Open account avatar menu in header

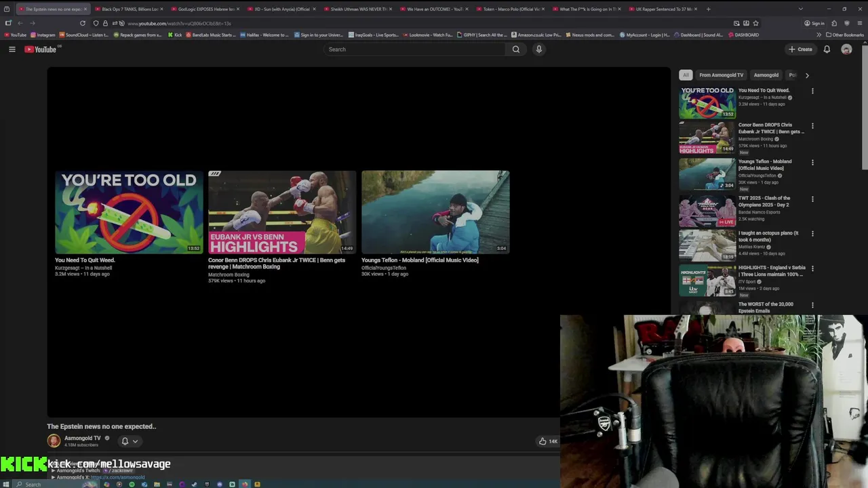click(x=846, y=49)
